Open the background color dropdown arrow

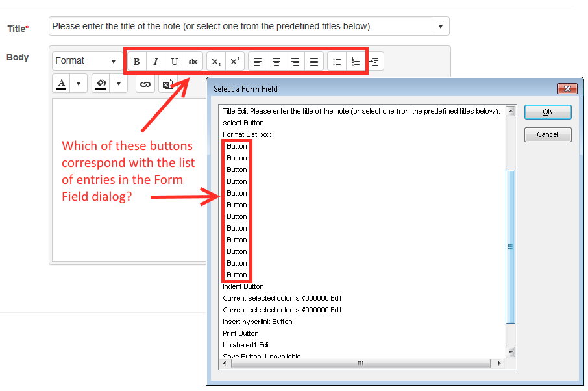119,83
